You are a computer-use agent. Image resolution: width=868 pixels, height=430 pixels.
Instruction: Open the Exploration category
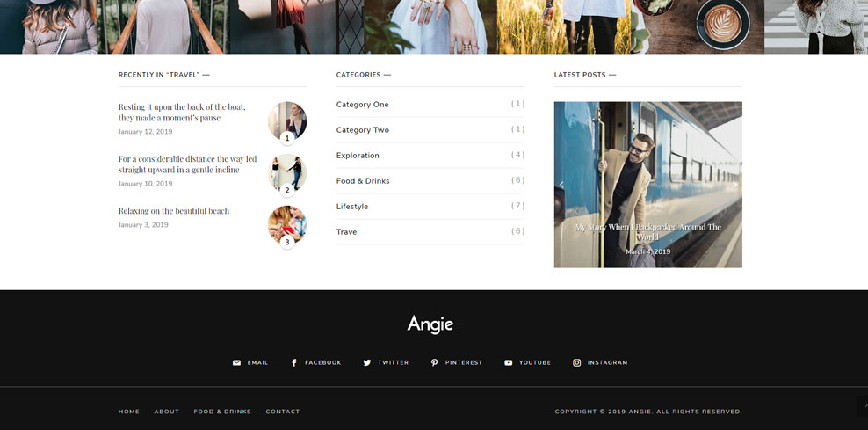(358, 156)
